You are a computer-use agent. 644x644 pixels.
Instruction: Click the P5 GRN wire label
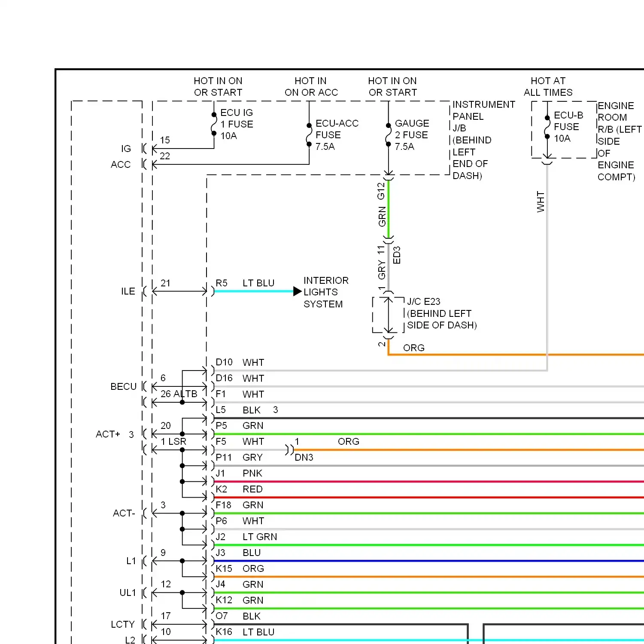239,425
